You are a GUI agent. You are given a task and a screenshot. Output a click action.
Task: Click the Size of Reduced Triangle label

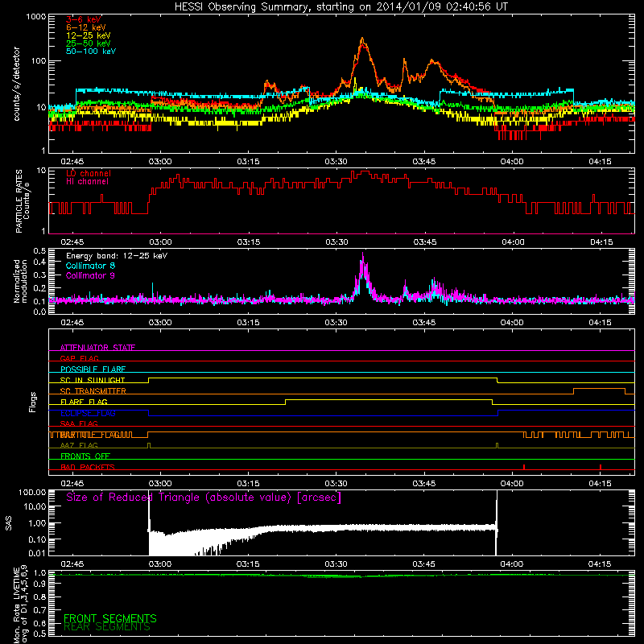click(204, 497)
